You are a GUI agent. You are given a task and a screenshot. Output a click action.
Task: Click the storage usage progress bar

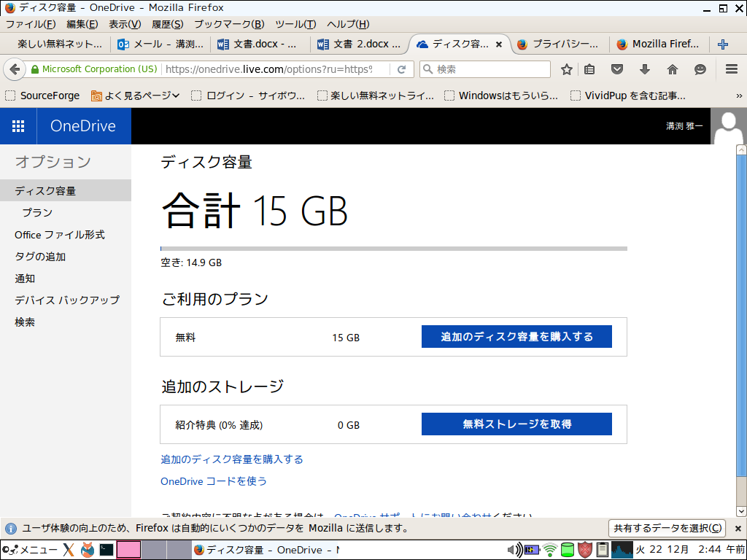tap(393, 249)
